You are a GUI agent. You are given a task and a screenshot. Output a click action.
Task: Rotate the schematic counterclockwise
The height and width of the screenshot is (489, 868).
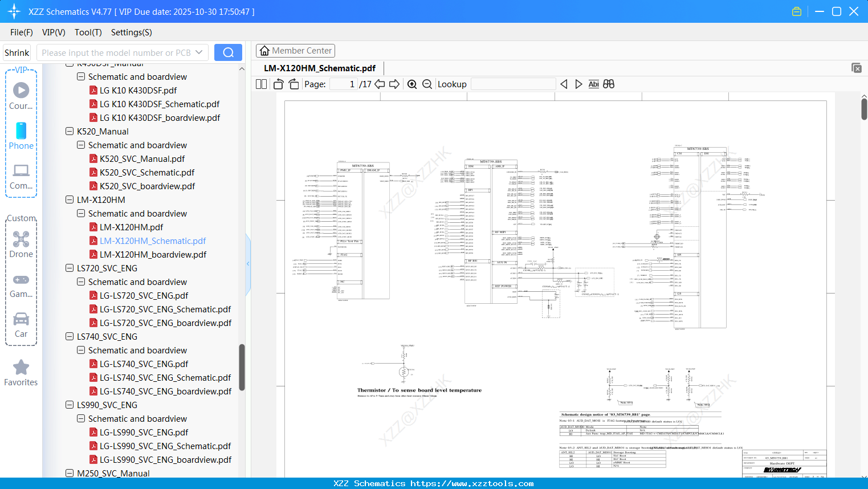coord(278,84)
